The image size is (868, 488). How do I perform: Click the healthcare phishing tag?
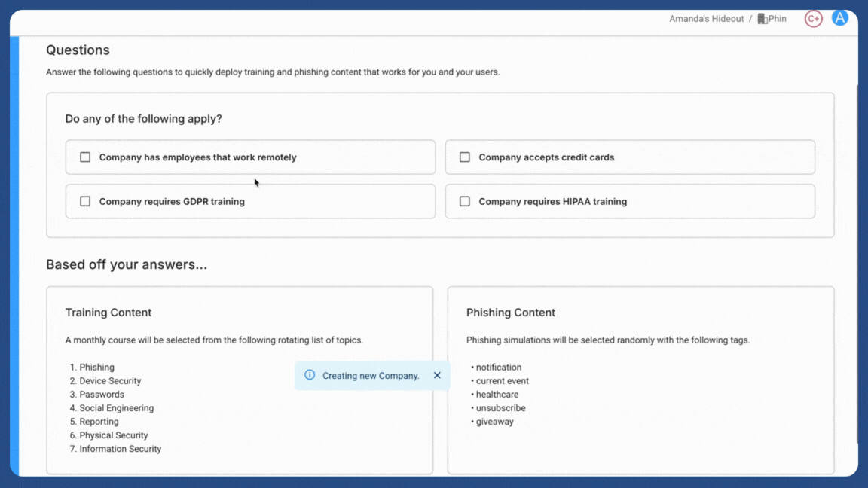(497, 394)
